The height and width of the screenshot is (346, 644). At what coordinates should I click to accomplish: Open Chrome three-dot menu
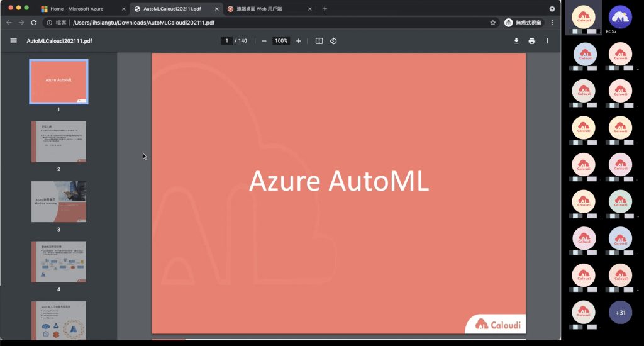(552, 23)
